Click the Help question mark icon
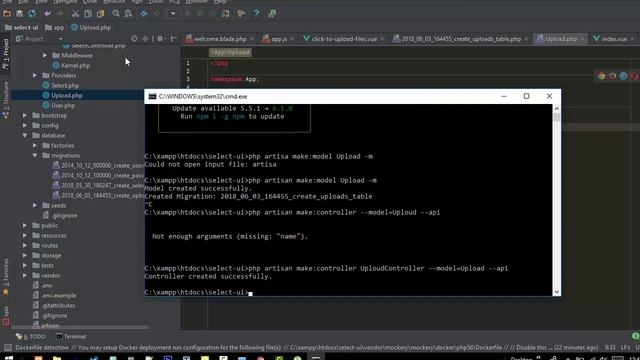Image resolution: width=640 pixels, height=360 pixels. [x=256, y=13]
